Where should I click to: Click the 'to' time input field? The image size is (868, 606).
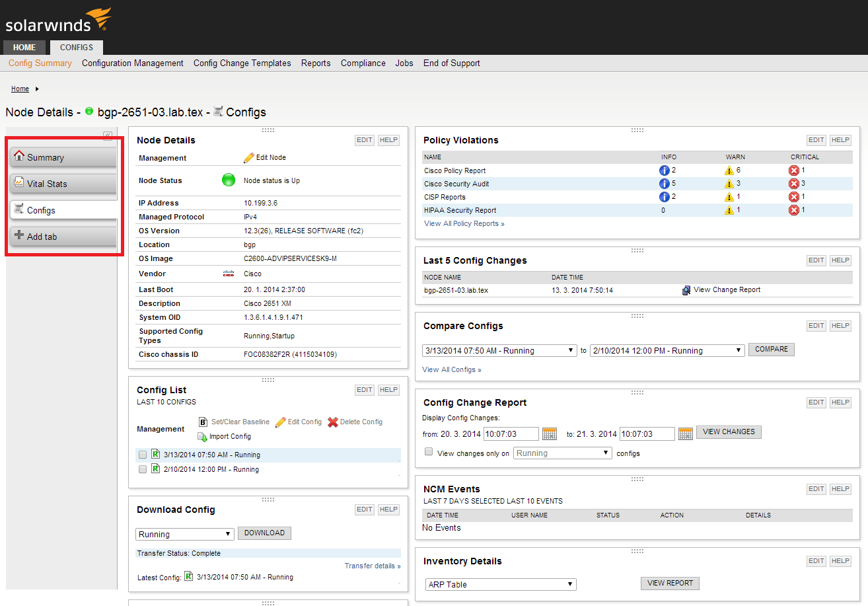(647, 434)
